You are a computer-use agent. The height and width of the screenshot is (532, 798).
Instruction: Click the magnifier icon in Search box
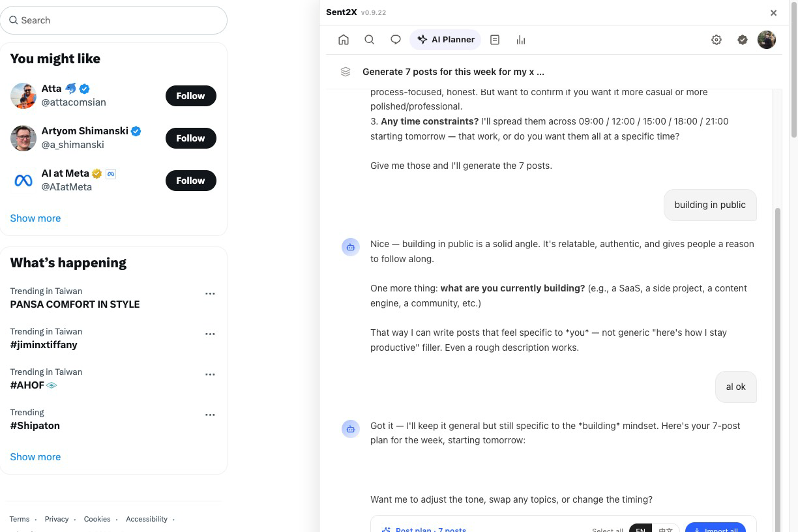click(13, 20)
